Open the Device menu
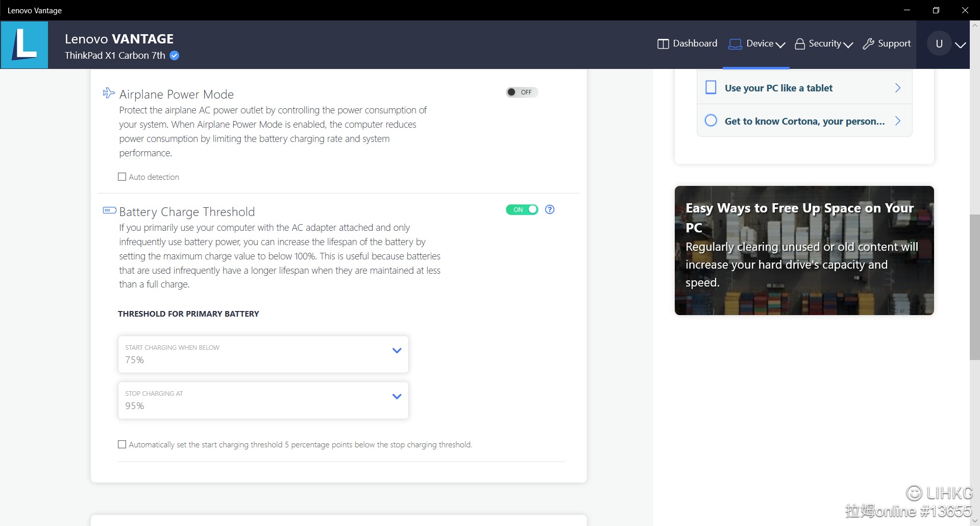This screenshot has height=526, width=980. [756, 43]
